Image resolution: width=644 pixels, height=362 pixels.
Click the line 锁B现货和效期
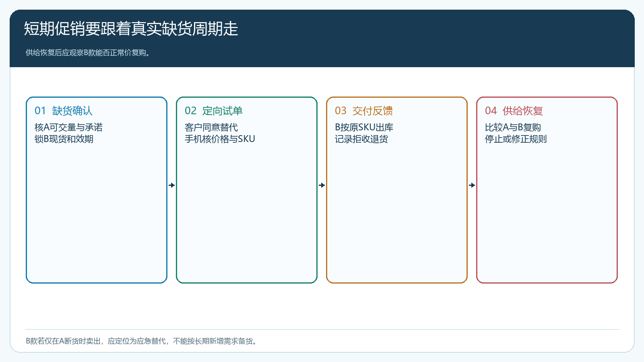(x=64, y=139)
